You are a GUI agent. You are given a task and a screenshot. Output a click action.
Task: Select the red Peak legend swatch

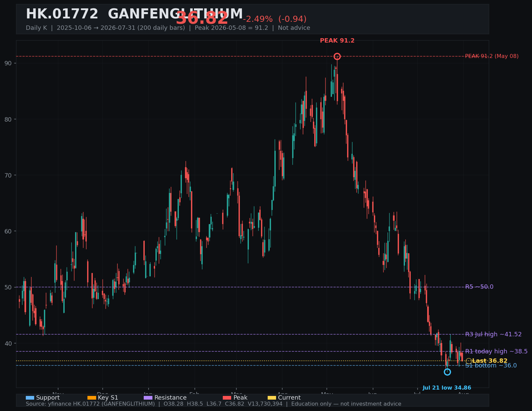[x=227, y=398]
